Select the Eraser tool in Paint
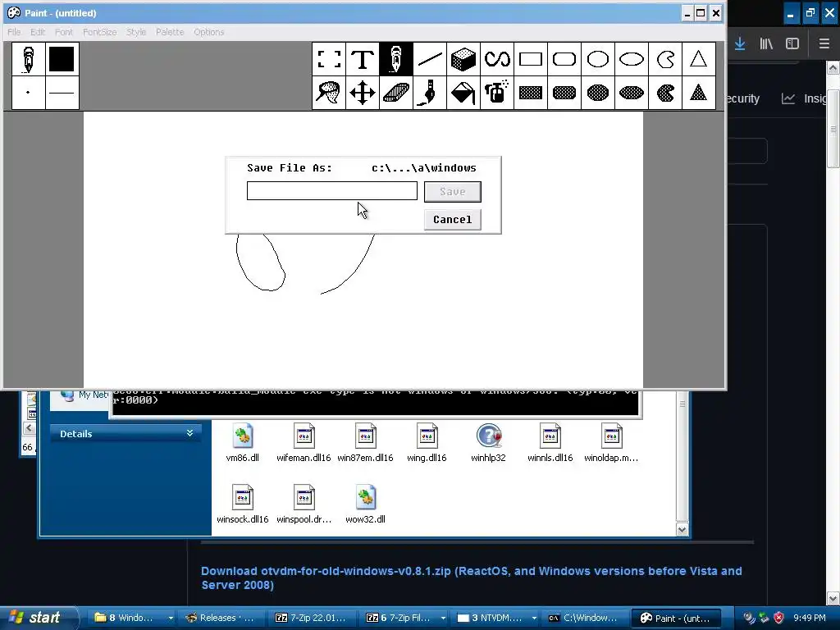 coord(396,93)
